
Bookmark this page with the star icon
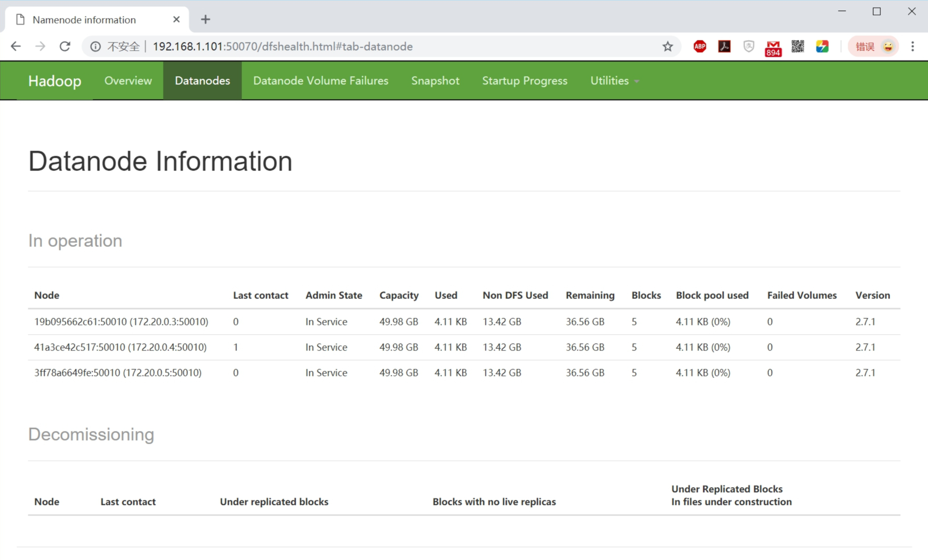[668, 46]
